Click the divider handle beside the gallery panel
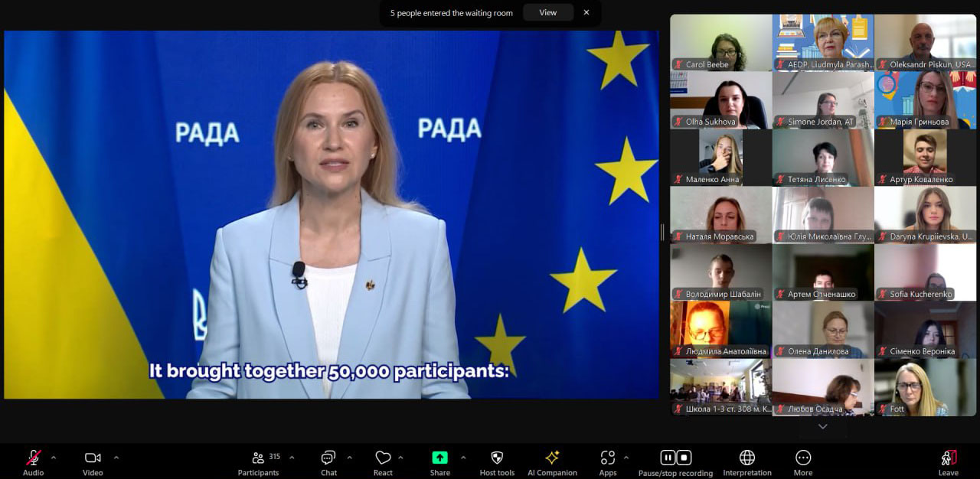This screenshot has width=980, height=479. [663, 232]
